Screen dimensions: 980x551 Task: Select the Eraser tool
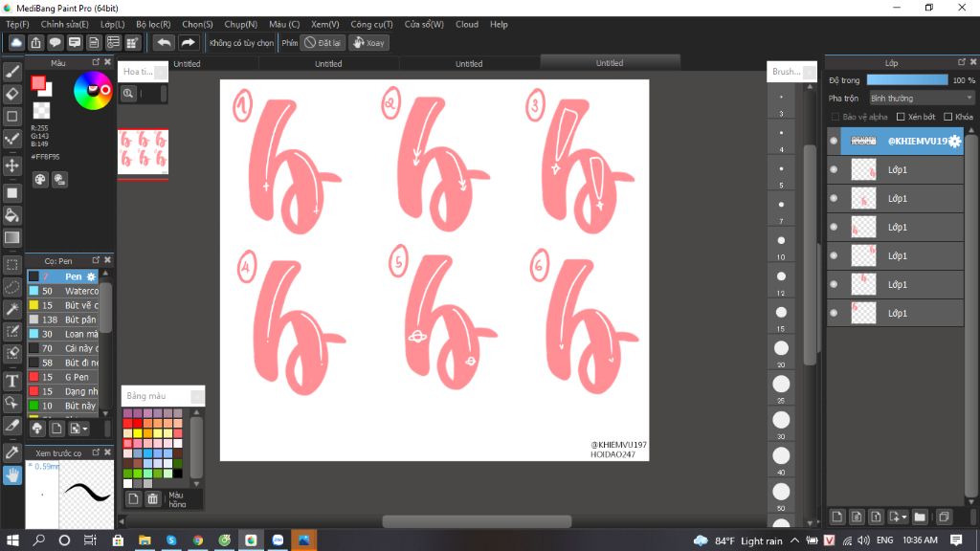coord(11,94)
